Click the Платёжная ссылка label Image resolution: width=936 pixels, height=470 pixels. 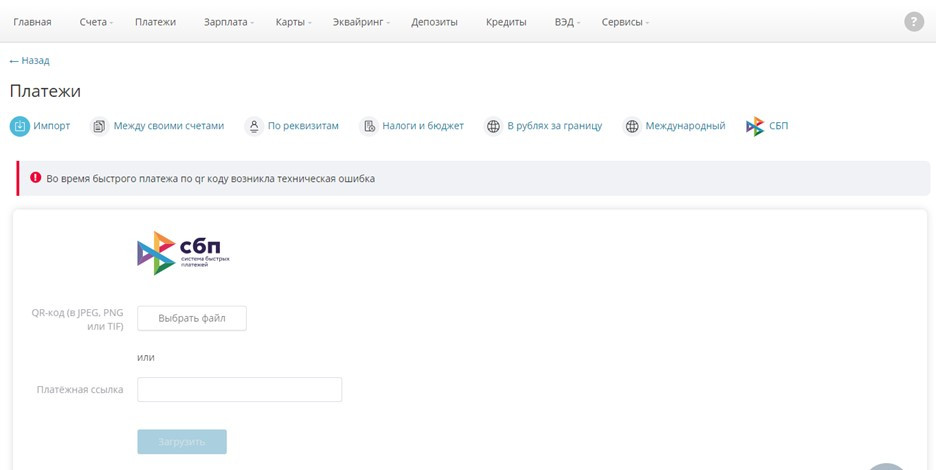(80, 389)
